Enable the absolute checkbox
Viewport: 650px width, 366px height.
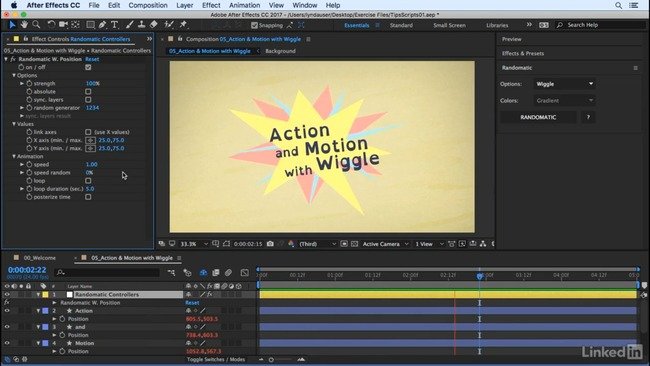tap(88, 92)
